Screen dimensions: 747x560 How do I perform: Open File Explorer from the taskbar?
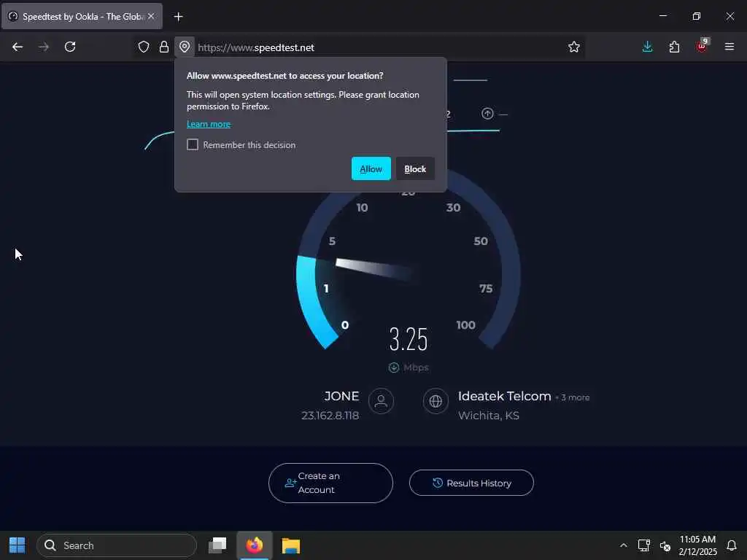coord(290,545)
